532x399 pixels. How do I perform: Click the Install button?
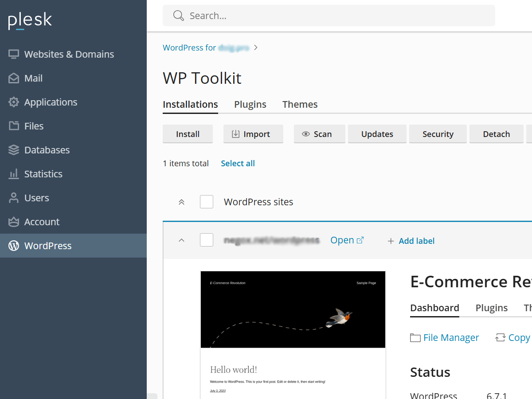click(188, 134)
